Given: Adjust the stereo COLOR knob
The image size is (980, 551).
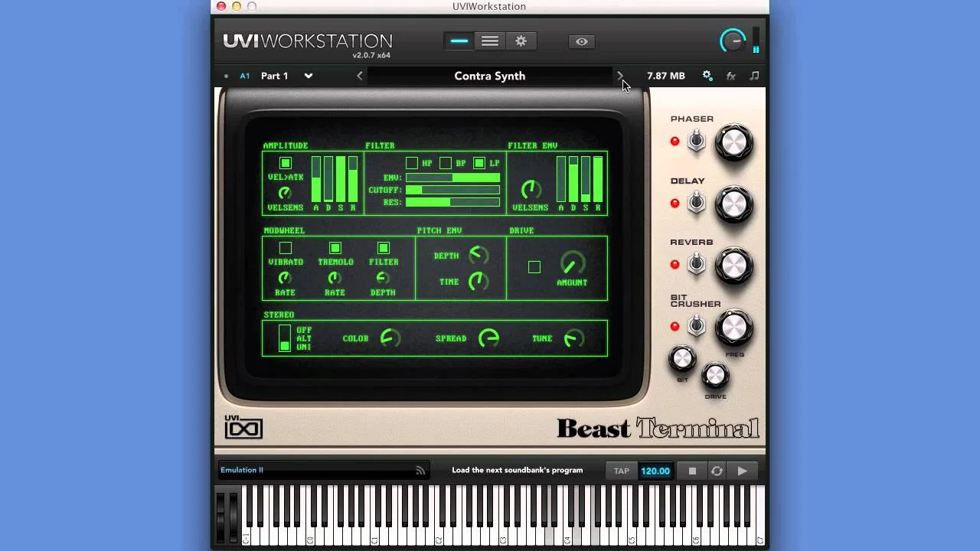Looking at the screenshot, I should pyautogui.click(x=390, y=338).
